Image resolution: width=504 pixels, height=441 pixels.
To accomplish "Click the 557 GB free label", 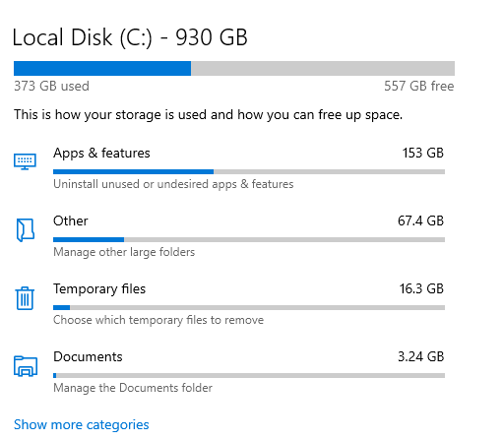I will tap(419, 86).
